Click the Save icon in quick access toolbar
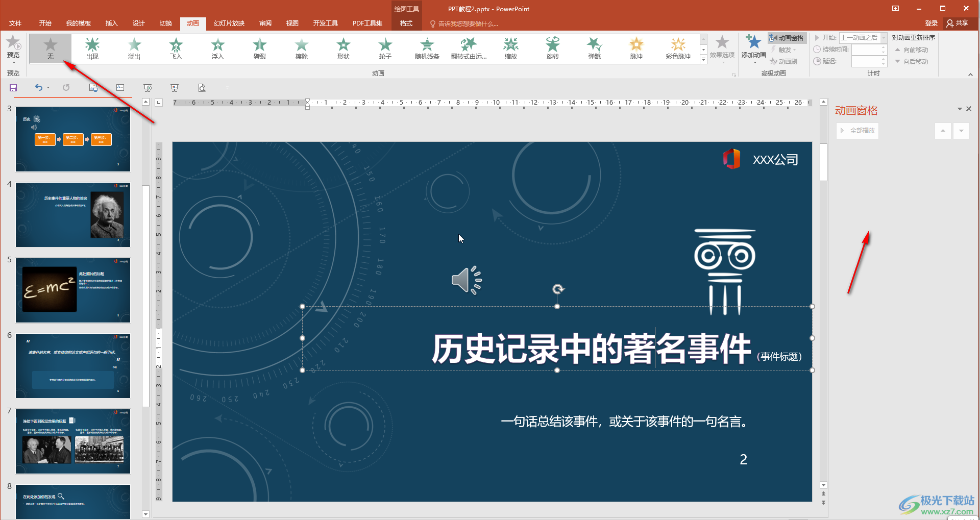 [x=13, y=88]
